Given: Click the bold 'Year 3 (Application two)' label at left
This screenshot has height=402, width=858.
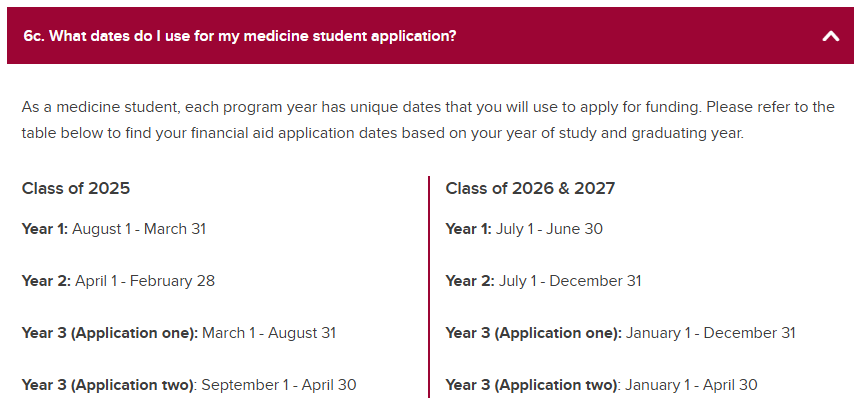Looking at the screenshot, I should (108, 385).
